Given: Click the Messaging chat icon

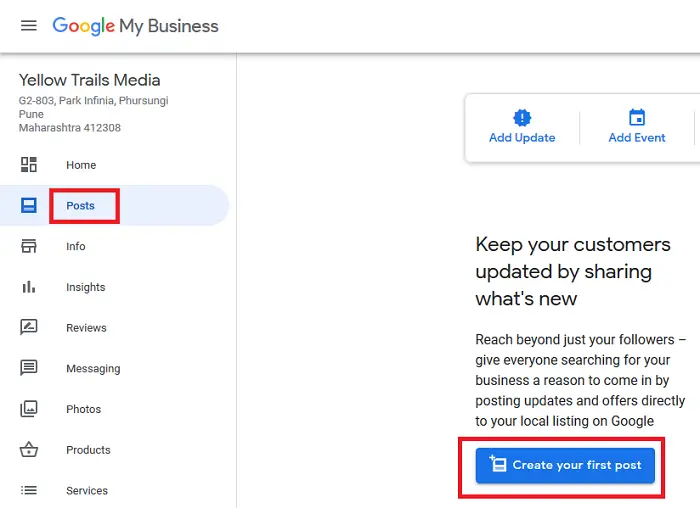Looking at the screenshot, I should pyautogui.click(x=29, y=368).
